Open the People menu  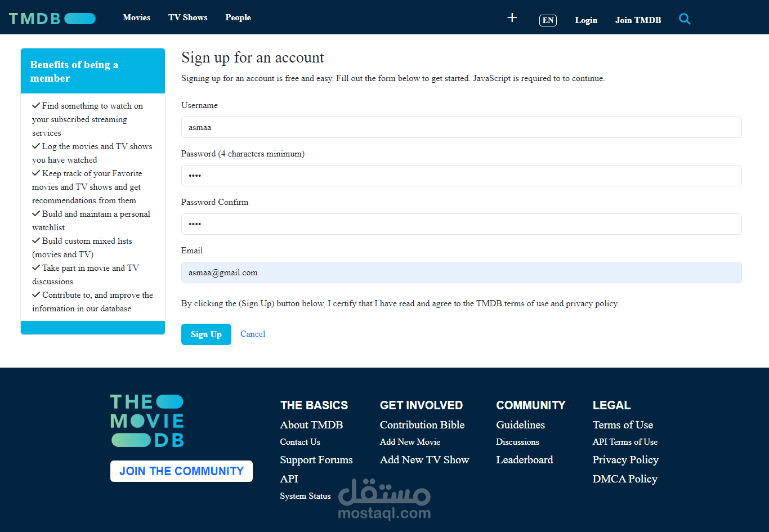[x=238, y=17]
